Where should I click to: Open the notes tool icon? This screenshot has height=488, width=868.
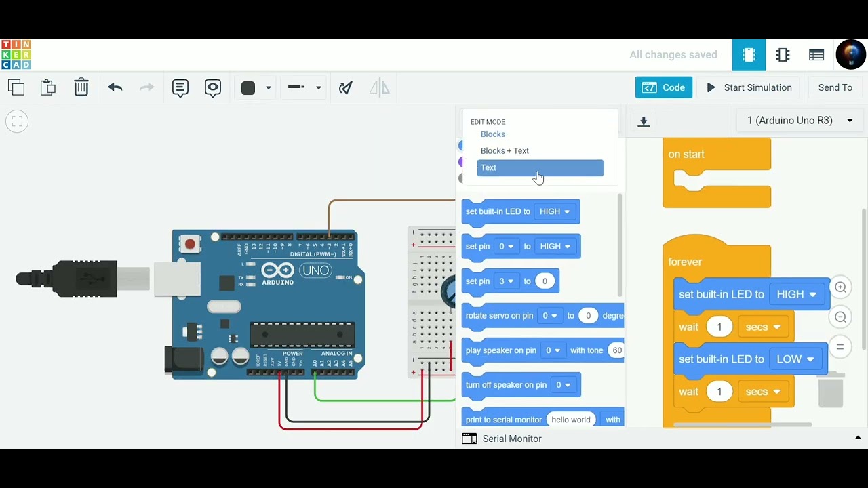(x=180, y=87)
